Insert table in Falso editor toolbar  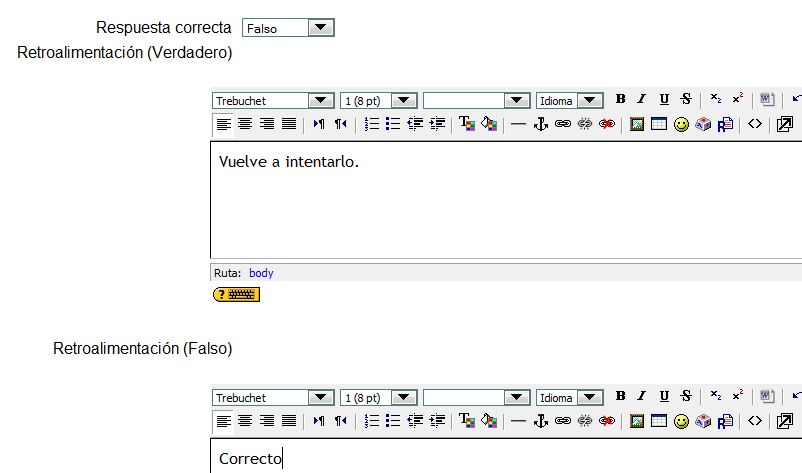(659, 421)
